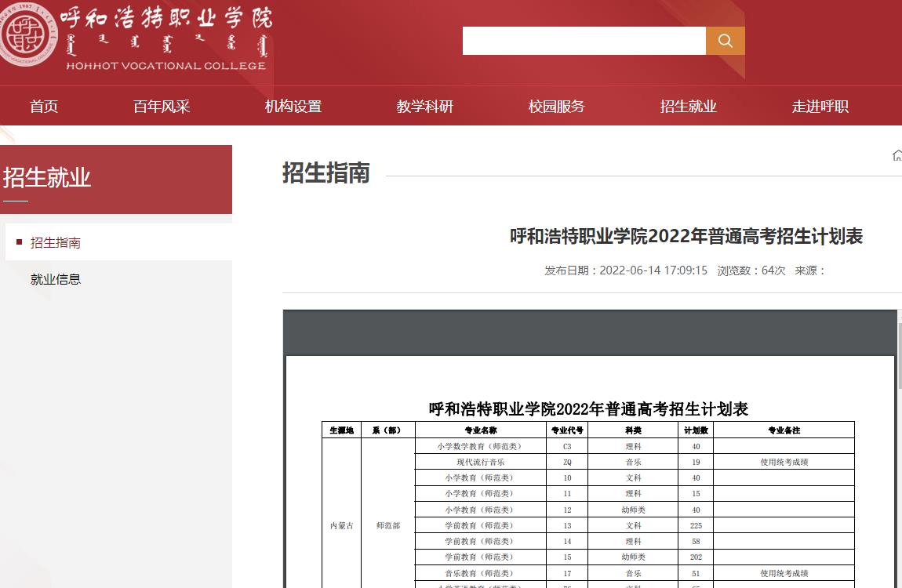
Task: Click the plan number 202 cell
Action: click(696, 557)
